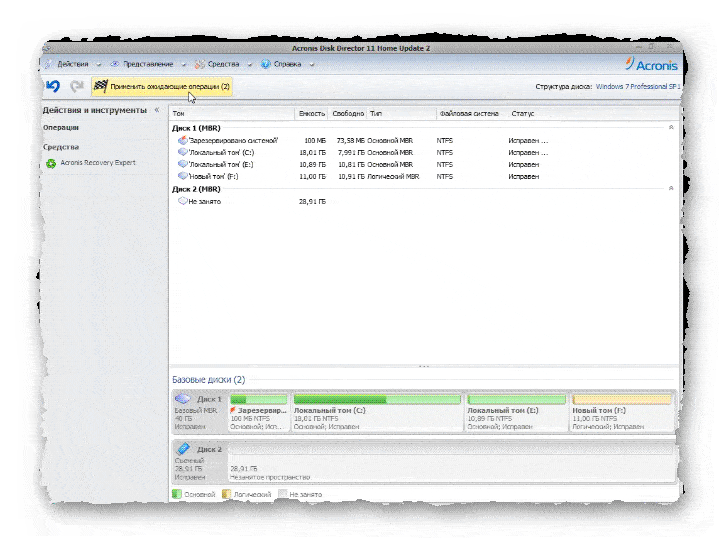Click the Базовые диски (2) heading

point(208,380)
